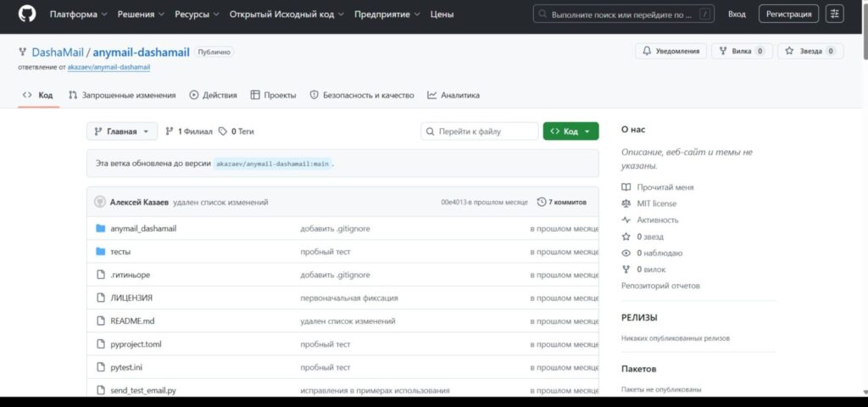Open the .гитиньоре file
This screenshot has height=407, width=868.
(x=130, y=275)
